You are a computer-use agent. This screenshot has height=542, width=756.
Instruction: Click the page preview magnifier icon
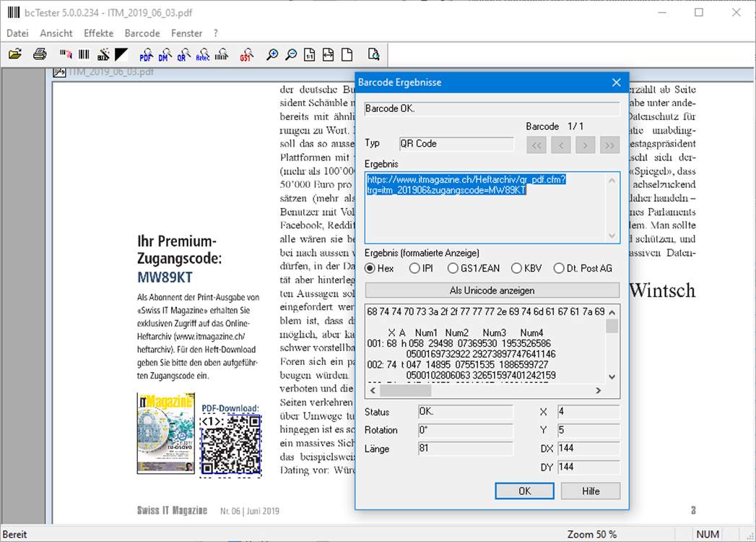tap(373, 54)
